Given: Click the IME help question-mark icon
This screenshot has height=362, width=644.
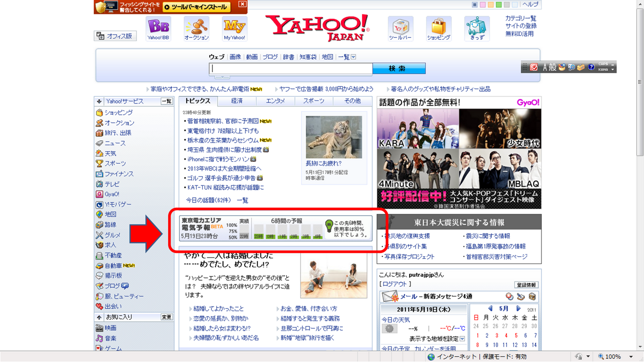Looking at the screenshot, I should click(x=591, y=67).
